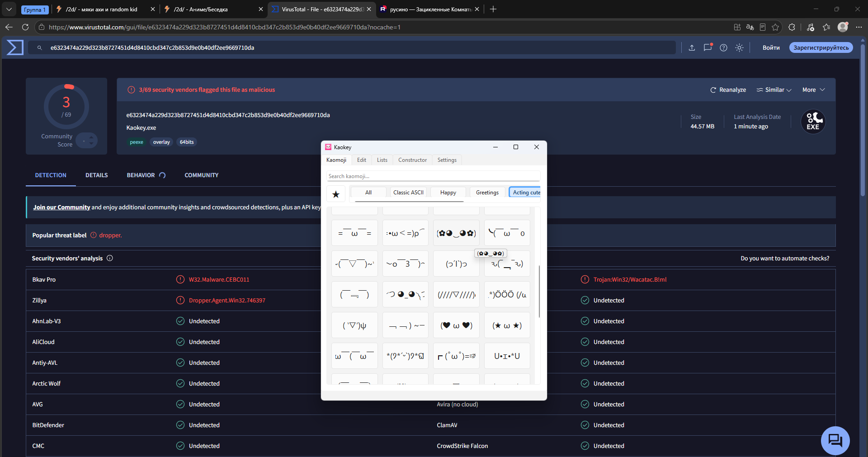
Task: Select the 'Classic ASCII' category in Kaokey
Action: pyautogui.click(x=408, y=193)
